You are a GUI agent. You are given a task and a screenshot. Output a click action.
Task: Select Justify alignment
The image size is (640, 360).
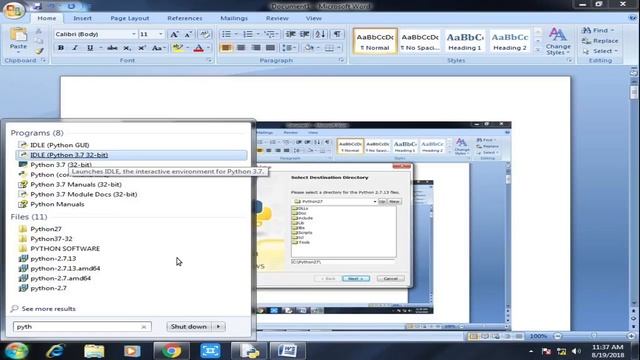[x=271, y=48]
